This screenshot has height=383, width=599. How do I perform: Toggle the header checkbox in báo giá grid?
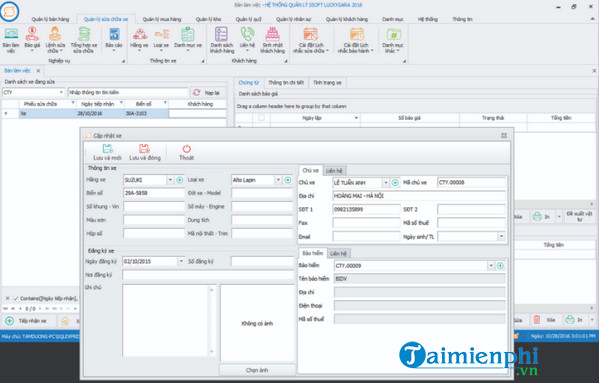[261, 118]
